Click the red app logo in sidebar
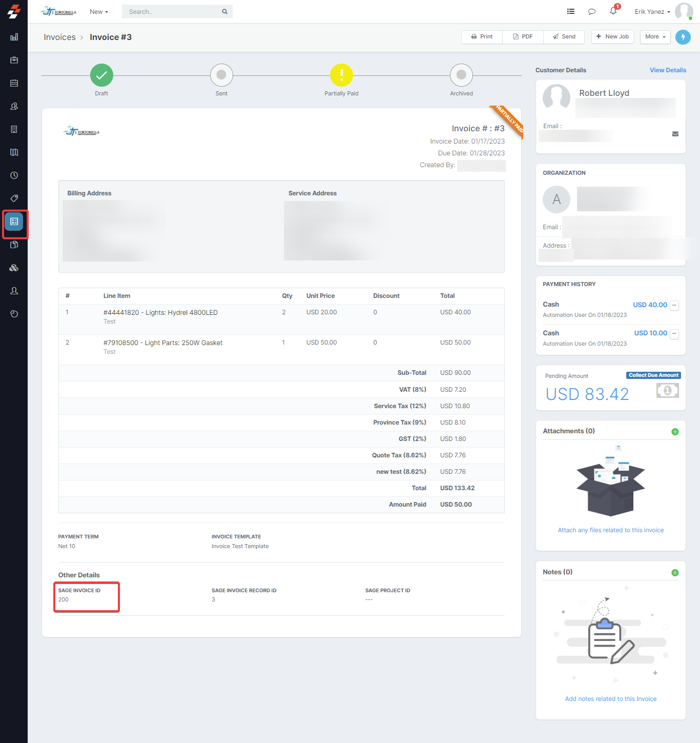Image resolution: width=700 pixels, height=743 pixels. click(x=14, y=11)
